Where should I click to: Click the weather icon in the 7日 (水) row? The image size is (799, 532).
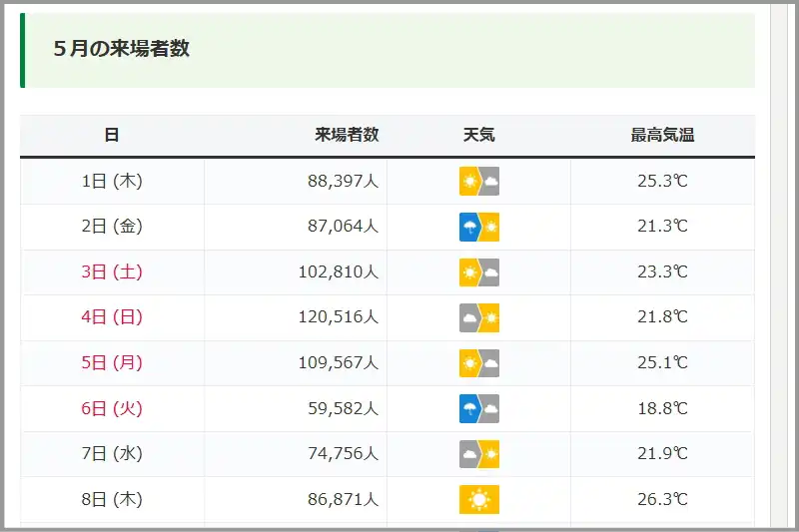479,453
